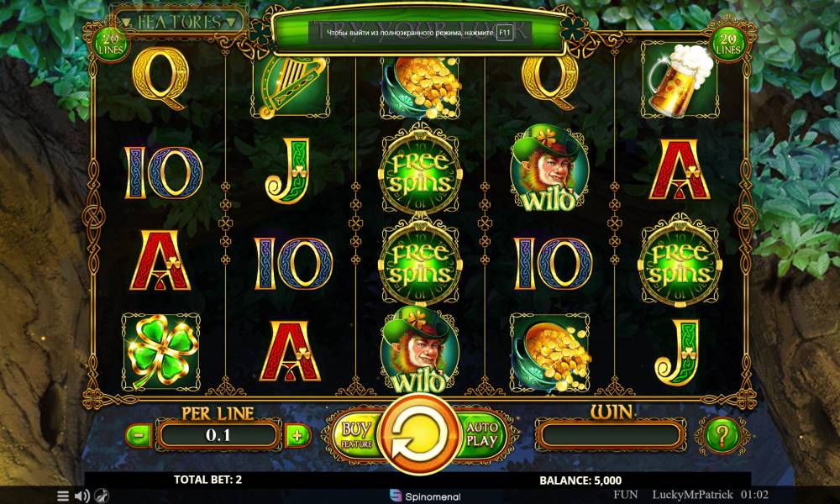Click the golden harp symbol
840x504 pixels.
291,87
